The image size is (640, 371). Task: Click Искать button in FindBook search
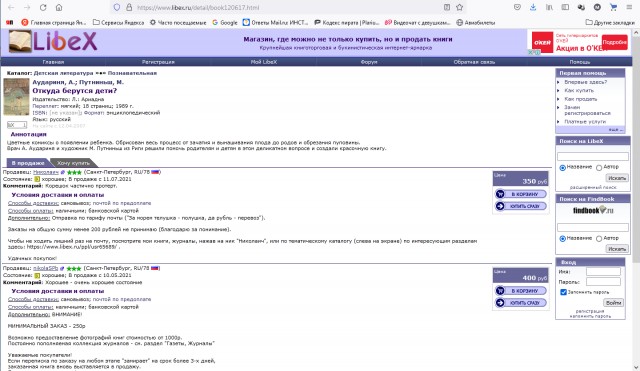coord(617,249)
